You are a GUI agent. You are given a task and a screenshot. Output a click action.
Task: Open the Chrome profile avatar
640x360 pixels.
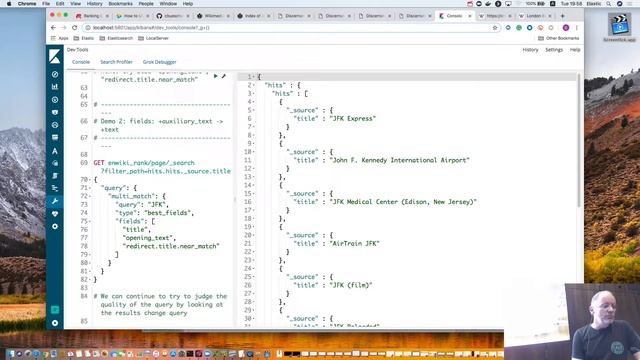(x=566, y=28)
